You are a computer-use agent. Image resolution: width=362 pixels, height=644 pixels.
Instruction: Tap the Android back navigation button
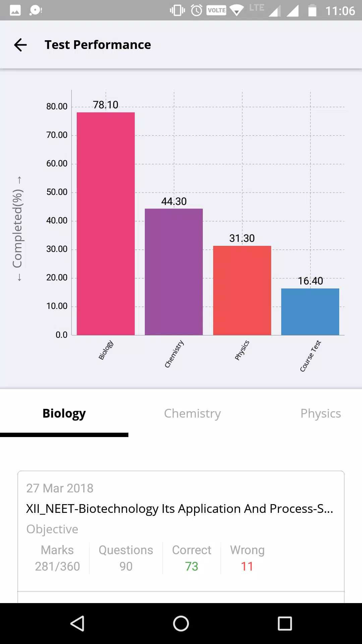(x=77, y=624)
